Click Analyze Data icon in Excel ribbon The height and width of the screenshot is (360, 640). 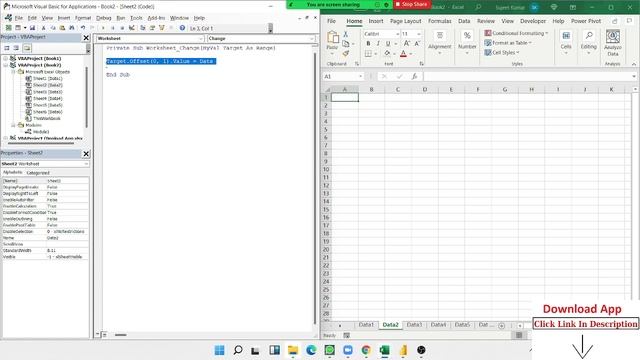(x=613, y=43)
